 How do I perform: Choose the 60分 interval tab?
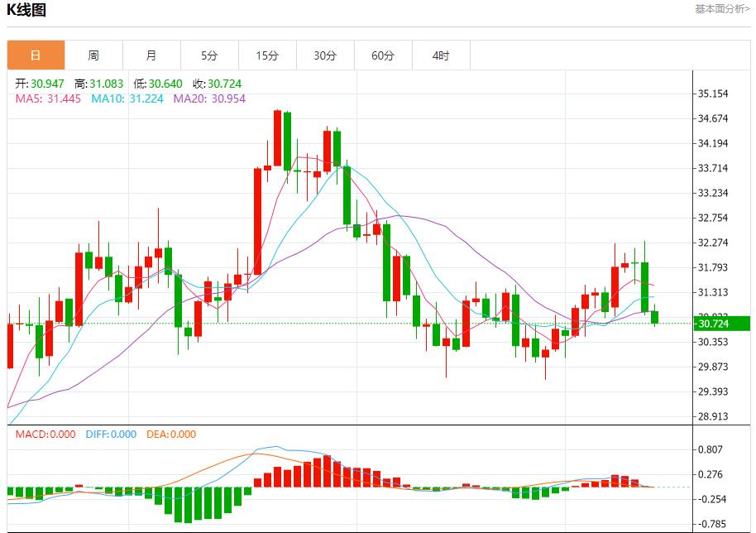pyautogui.click(x=383, y=55)
